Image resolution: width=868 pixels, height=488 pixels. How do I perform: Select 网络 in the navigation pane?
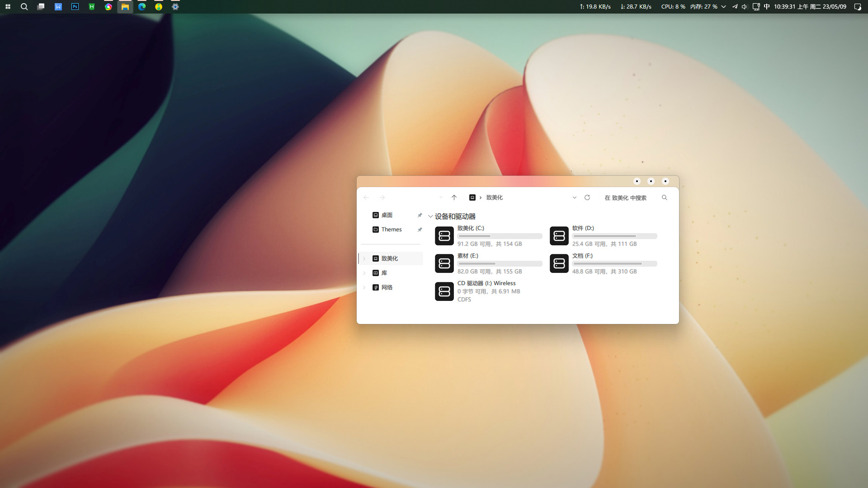coord(387,287)
